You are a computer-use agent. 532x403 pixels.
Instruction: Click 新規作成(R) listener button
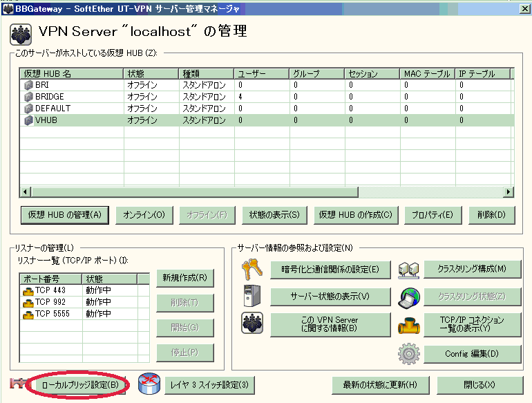[x=185, y=278]
